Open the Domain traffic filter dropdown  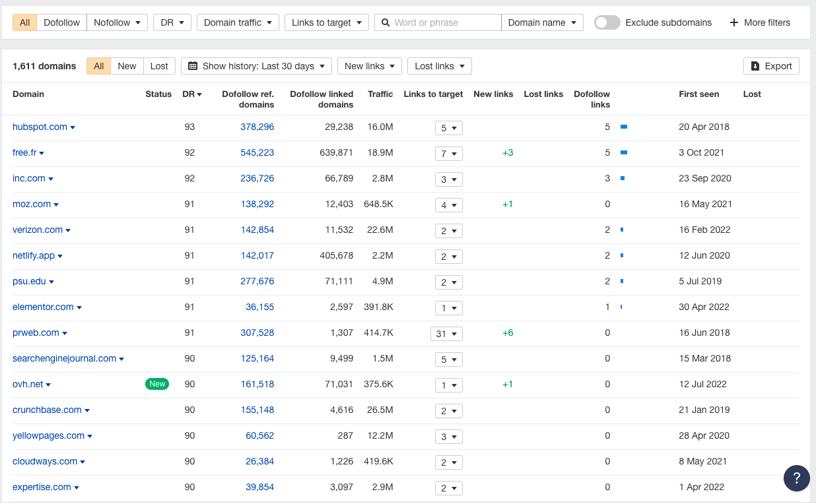[238, 22]
